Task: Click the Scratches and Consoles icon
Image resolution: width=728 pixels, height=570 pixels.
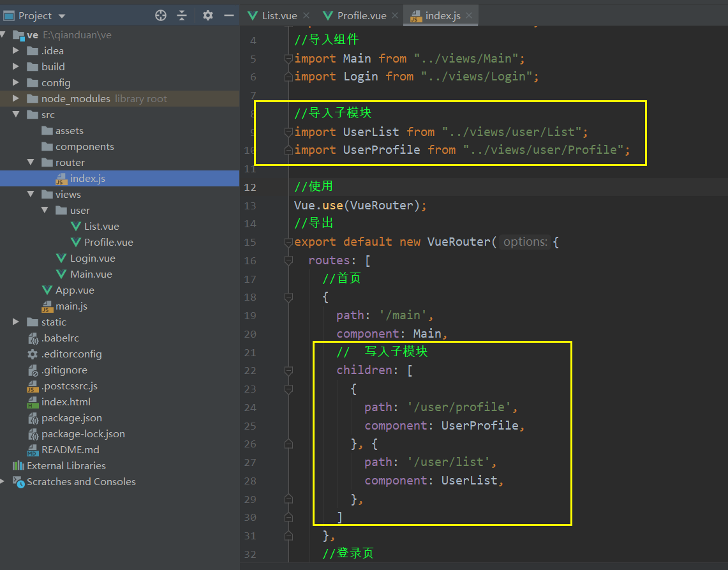Action: tap(18, 482)
